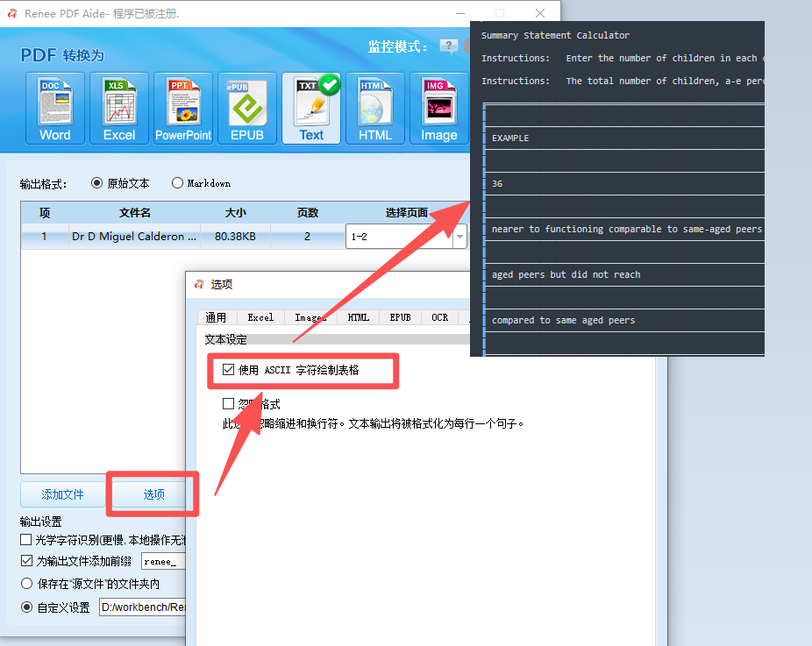Expand the 选择页面 page range dropdown
Image resolution: width=812 pixels, height=646 pixels.
460,237
